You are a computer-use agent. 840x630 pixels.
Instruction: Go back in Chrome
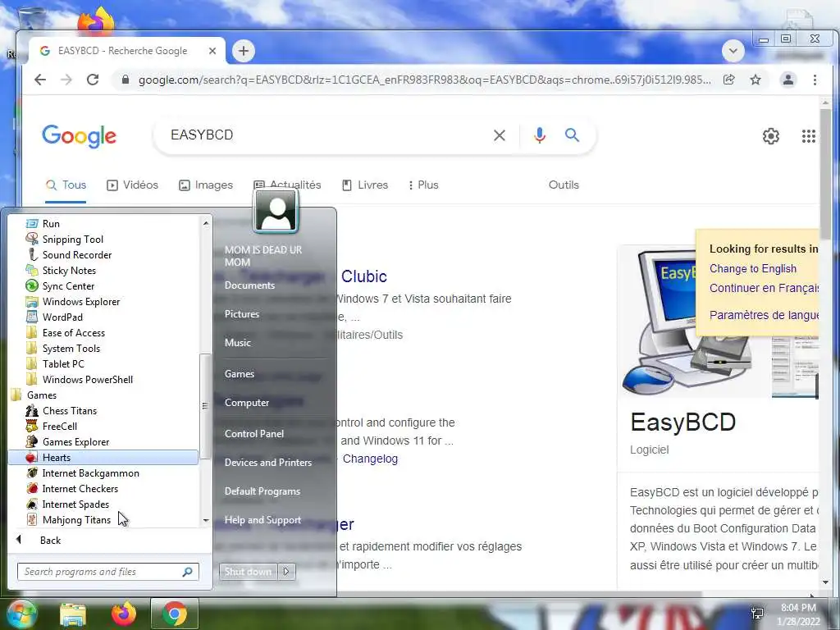40,80
